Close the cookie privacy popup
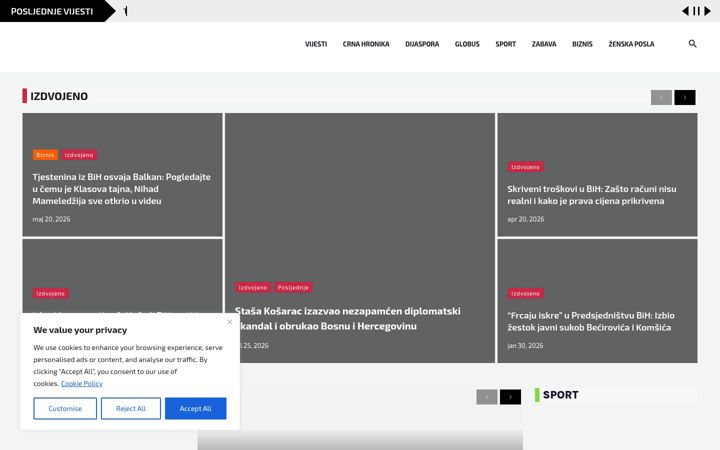Viewport: 720px width, 450px height. coord(230,322)
